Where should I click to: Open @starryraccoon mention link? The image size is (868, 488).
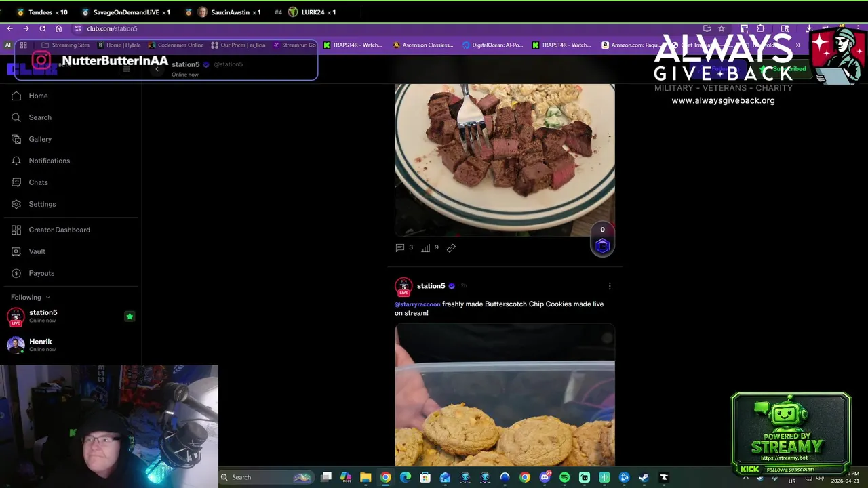click(417, 304)
